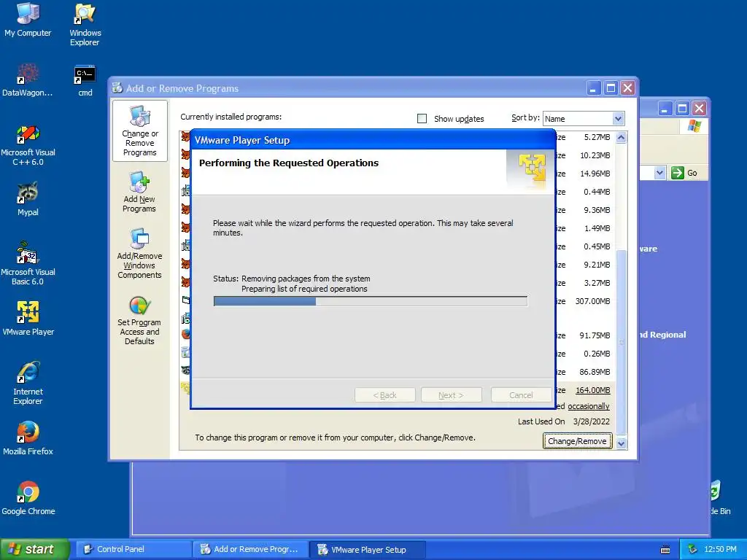Click Regional text in Control Panel window

(x=667, y=335)
